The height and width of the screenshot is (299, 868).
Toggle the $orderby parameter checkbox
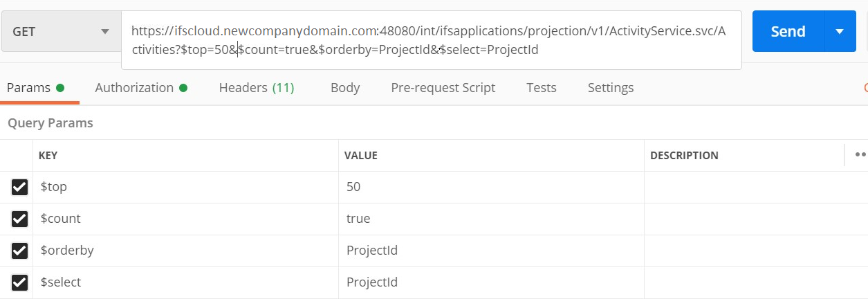click(19, 251)
